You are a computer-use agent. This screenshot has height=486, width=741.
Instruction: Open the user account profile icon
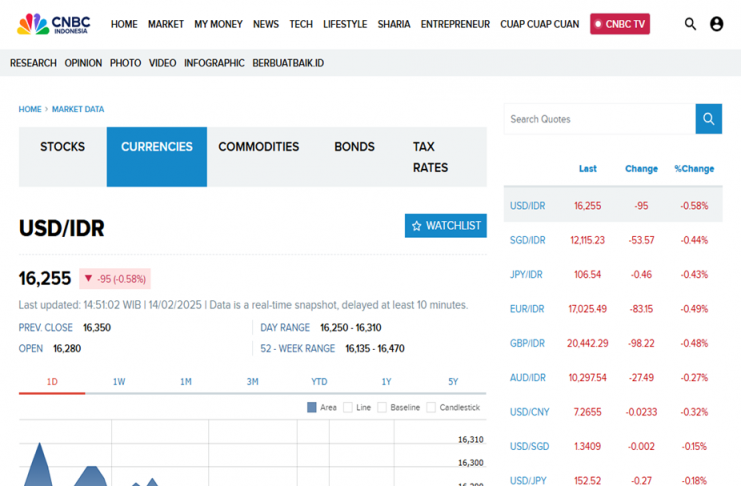tap(716, 24)
